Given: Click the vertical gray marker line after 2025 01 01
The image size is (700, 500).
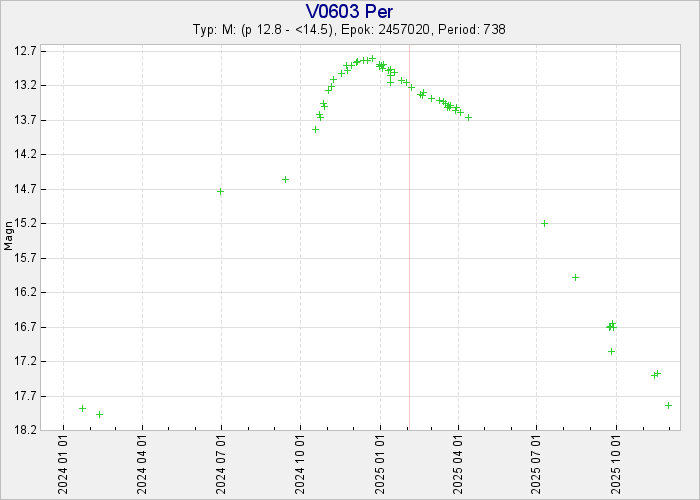Looking at the screenshot, I should point(409,250).
